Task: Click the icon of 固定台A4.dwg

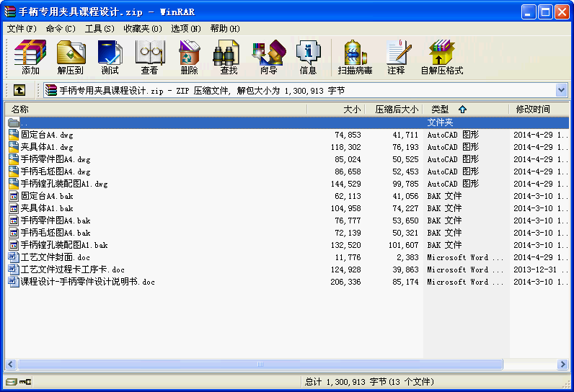Action: click(14, 135)
